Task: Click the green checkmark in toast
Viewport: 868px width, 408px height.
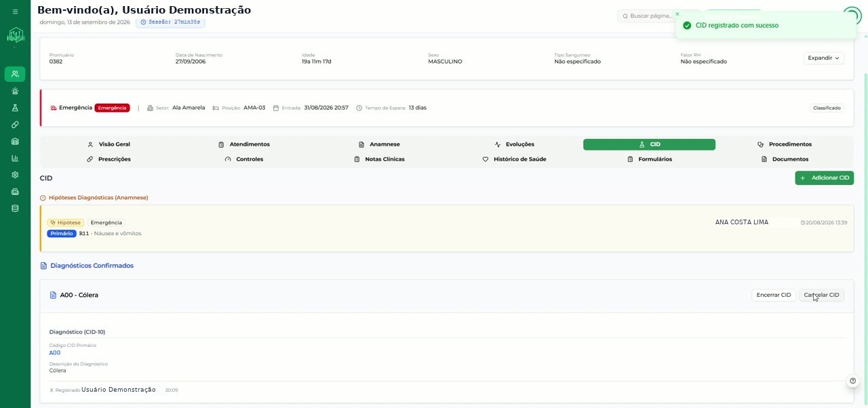Action: (x=687, y=26)
